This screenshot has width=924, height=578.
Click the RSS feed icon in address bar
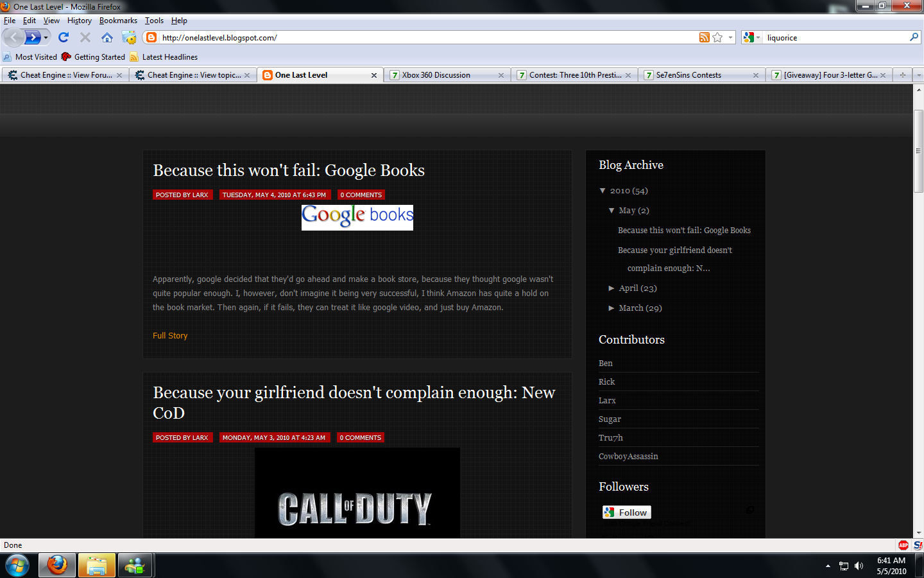[704, 37]
